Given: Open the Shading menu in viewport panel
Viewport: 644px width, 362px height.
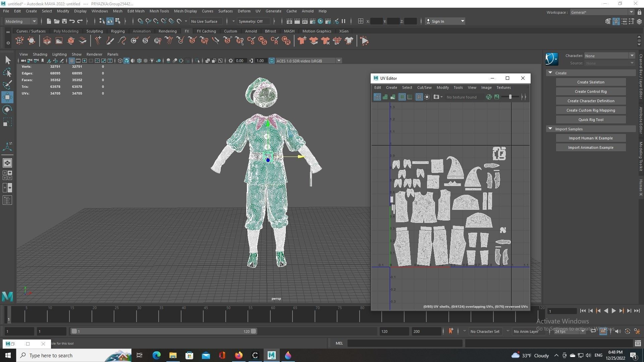Looking at the screenshot, I should 40,54.
